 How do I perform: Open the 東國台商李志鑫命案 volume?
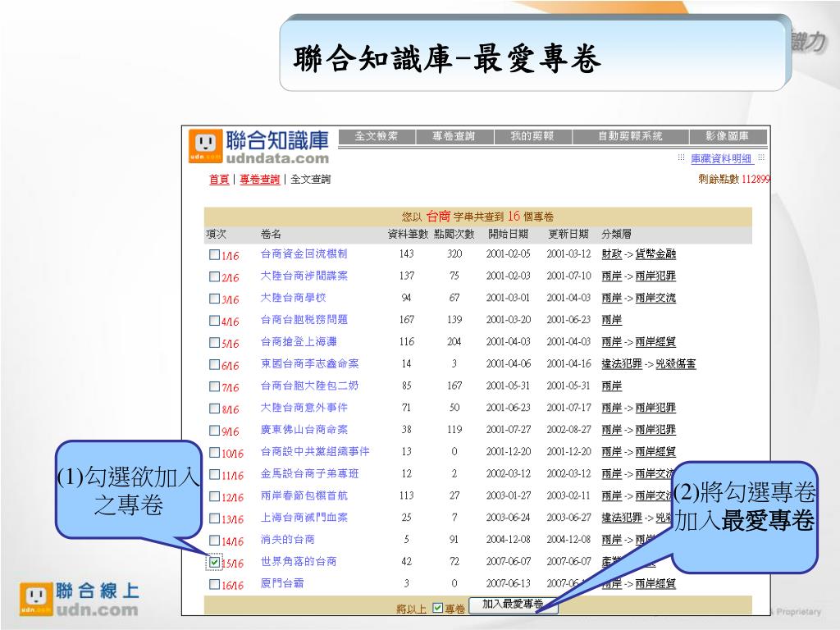click(x=309, y=363)
